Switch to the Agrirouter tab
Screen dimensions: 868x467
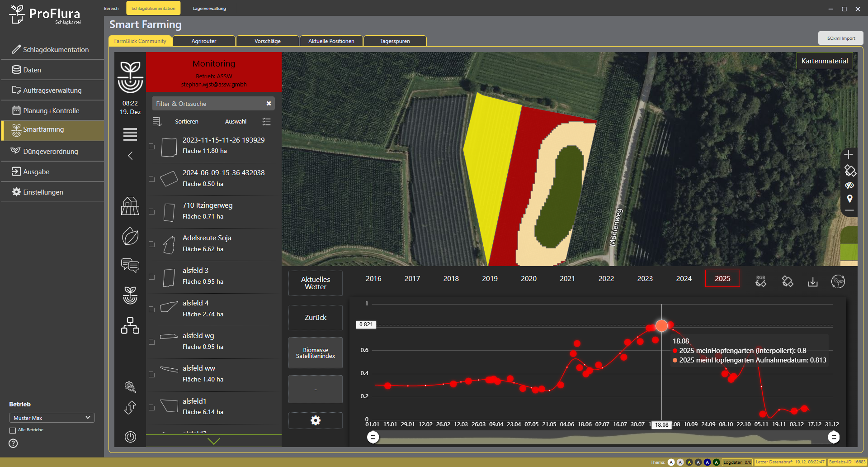204,41
